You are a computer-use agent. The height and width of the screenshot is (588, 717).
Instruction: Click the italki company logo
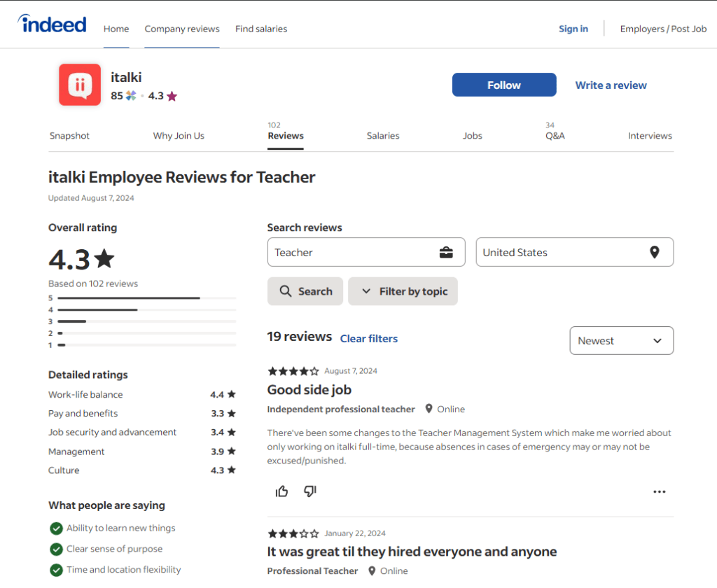pyautogui.click(x=79, y=85)
